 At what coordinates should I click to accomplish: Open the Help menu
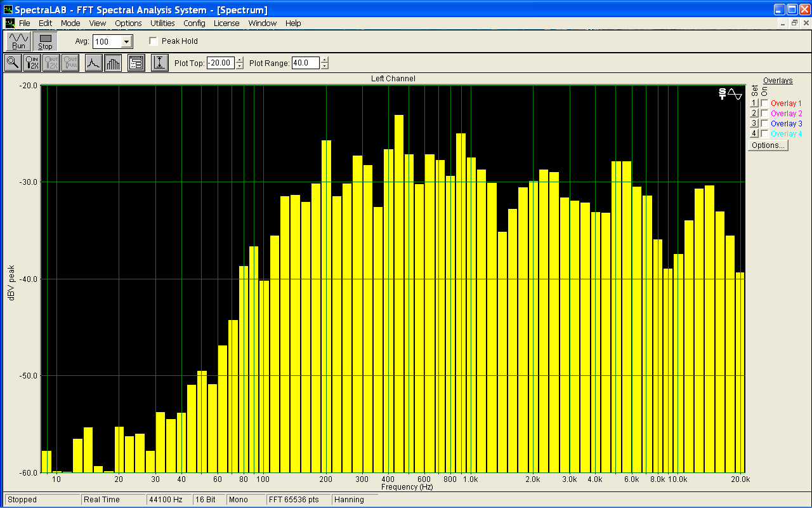(x=293, y=23)
